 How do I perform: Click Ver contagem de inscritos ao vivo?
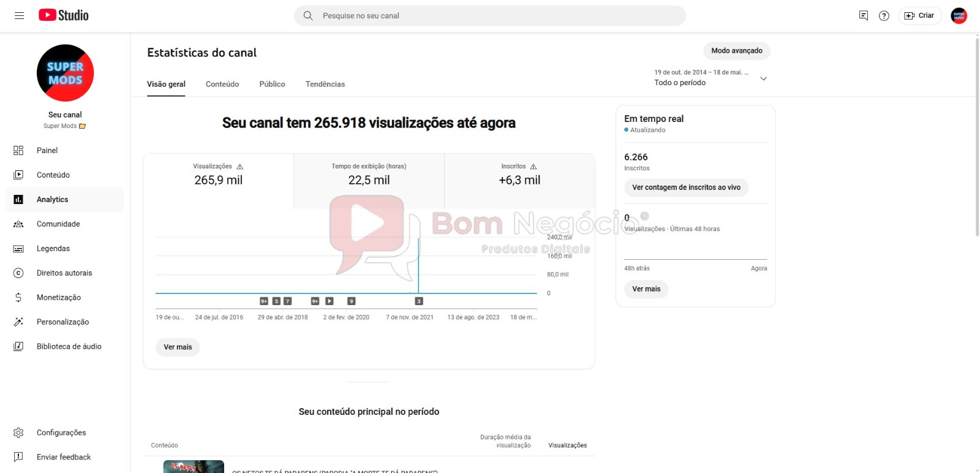[x=686, y=187]
